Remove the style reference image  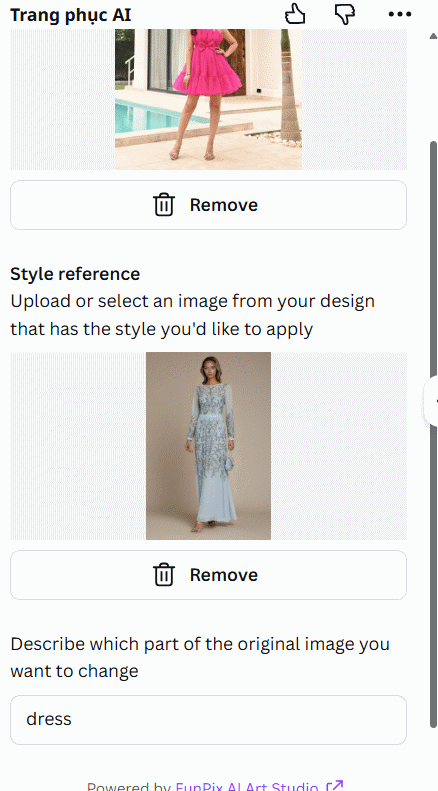coord(208,575)
